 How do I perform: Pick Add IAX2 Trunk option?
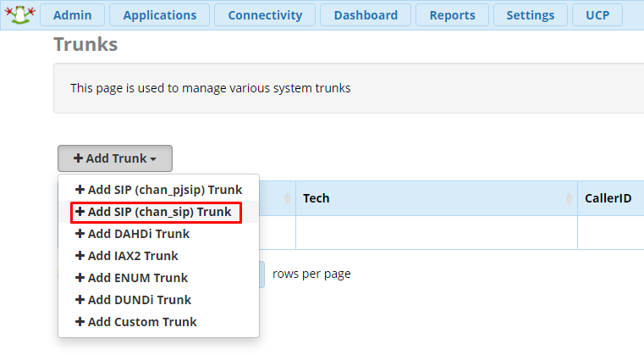pyautogui.click(x=127, y=256)
